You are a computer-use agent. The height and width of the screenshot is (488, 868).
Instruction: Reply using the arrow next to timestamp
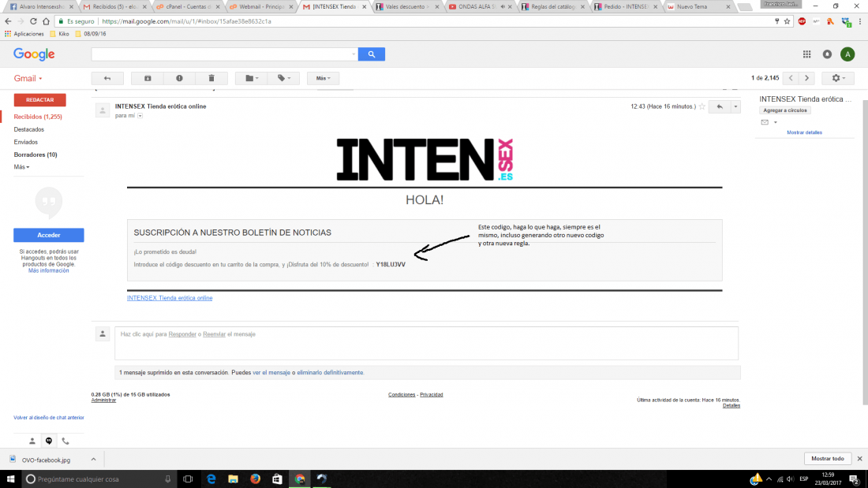(x=720, y=106)
